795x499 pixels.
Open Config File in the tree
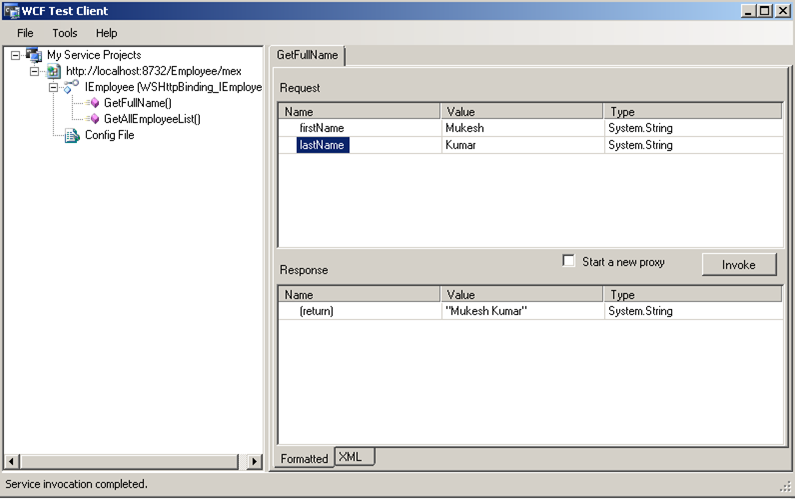pyautogui.click(x=110, y=135)
